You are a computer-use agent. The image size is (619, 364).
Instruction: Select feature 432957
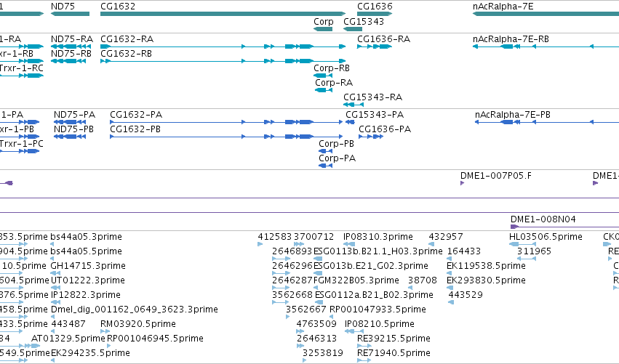[x=446, y=237]
